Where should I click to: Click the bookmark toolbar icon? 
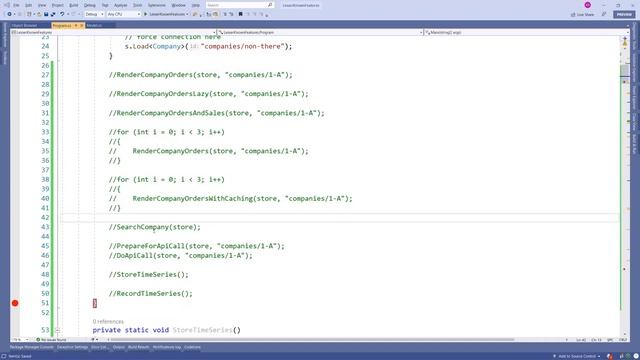(x=240, y=14)
